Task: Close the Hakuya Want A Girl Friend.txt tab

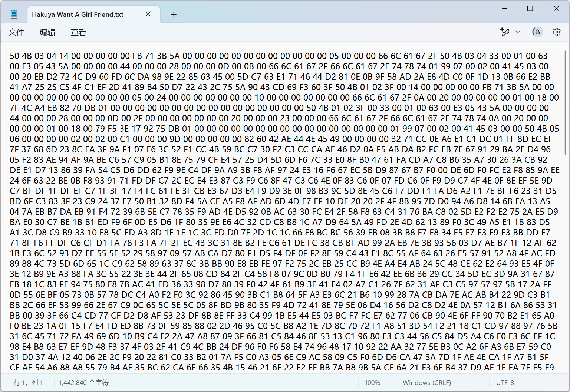Action: click(x=148, y=14)
